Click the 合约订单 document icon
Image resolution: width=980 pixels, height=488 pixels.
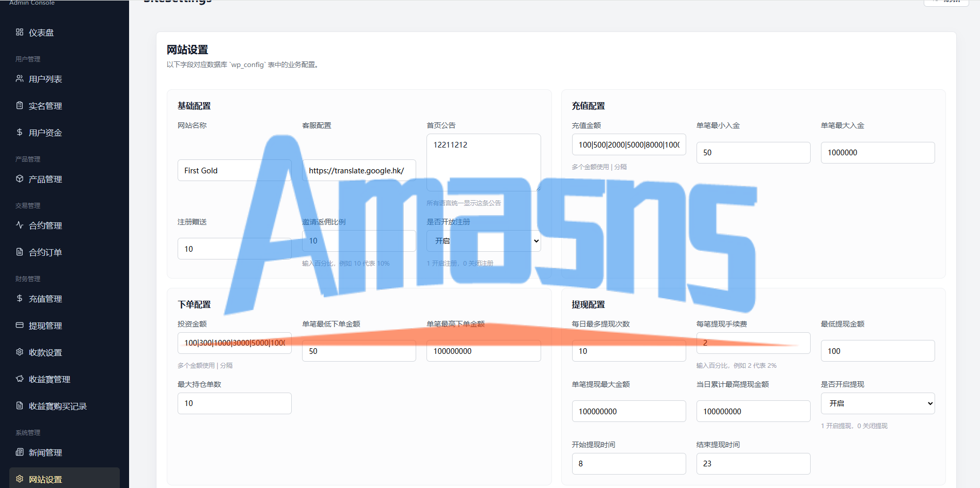coord(20,252)
